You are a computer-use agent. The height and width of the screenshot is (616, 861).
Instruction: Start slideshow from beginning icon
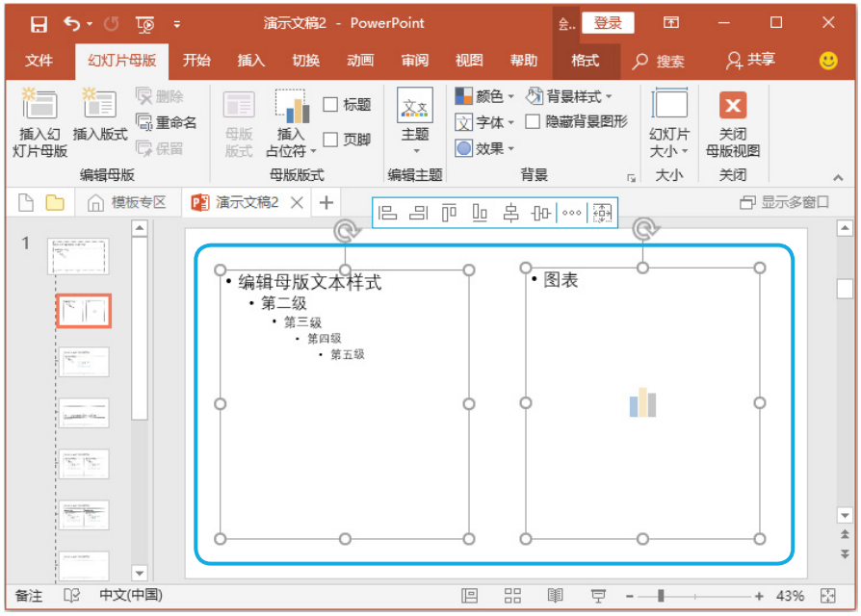click(145, 24)
